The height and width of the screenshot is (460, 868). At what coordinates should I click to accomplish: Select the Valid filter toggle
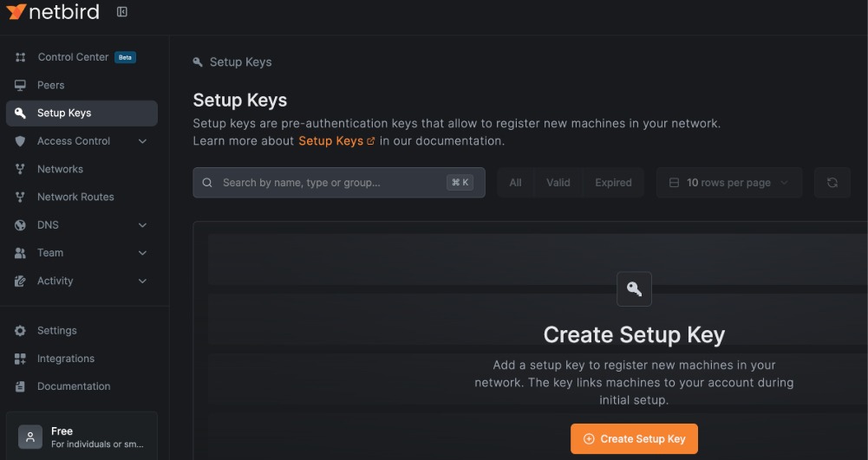[x=558, y=183]
